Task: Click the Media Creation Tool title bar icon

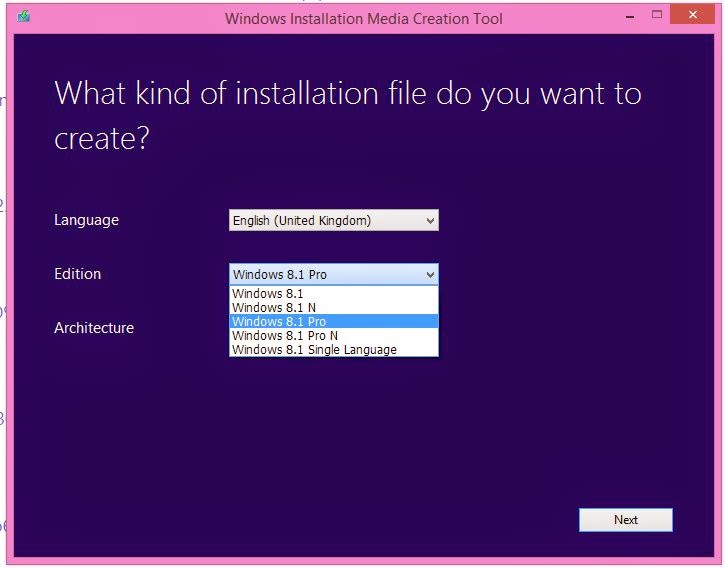Action: pos(24,17)
